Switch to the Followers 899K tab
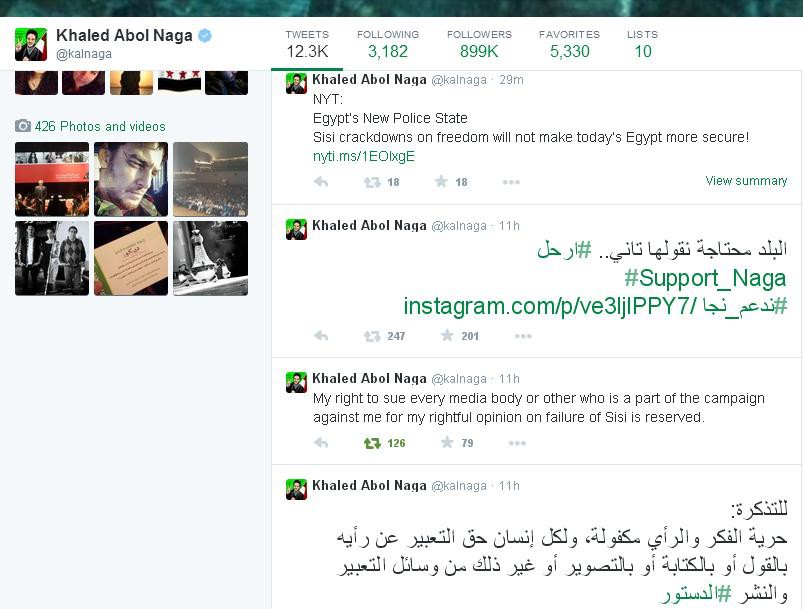 [x=479, y=44]
